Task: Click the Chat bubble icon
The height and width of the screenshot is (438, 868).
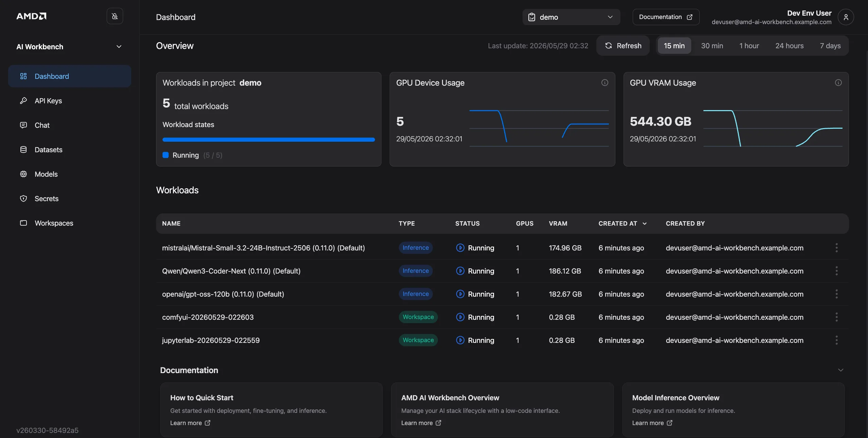Action: pyautogui.click(x=23, y=125)
